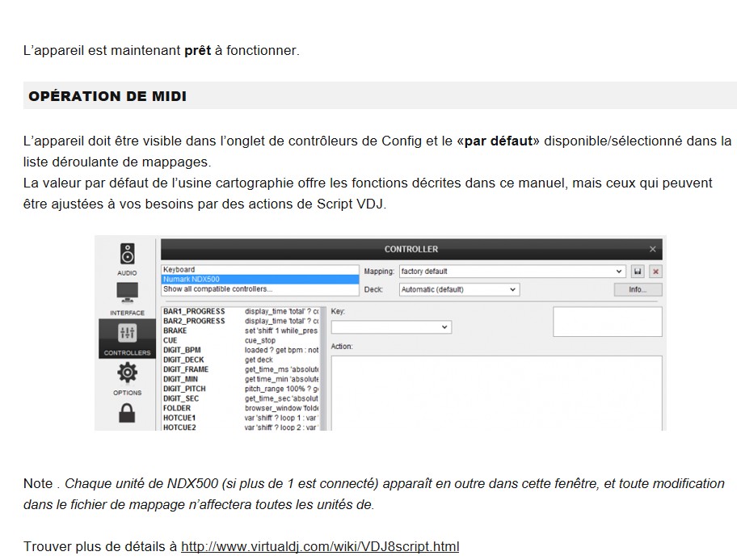Select the DIGIT_SEC mapping row

click(241, 398)
